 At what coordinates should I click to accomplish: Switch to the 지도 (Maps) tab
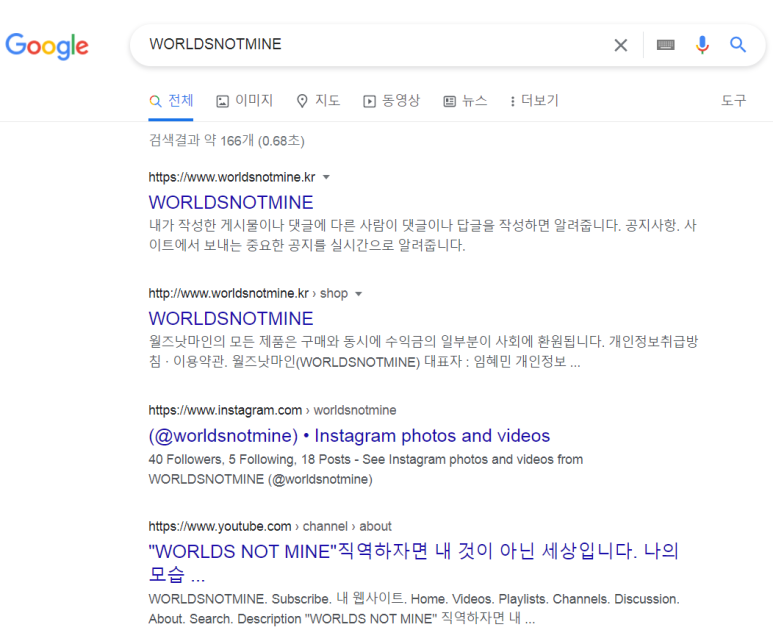(318, 101)
